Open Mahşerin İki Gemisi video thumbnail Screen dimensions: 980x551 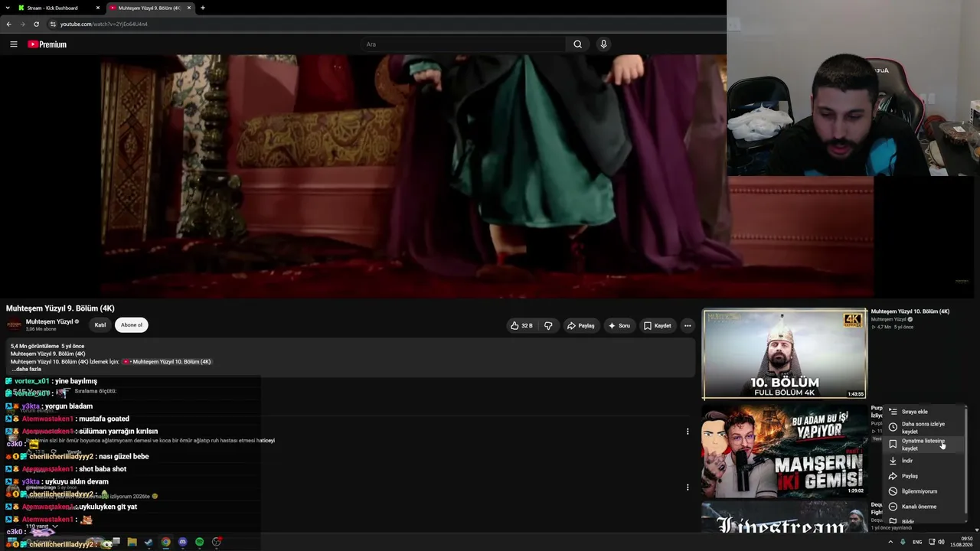785,450
